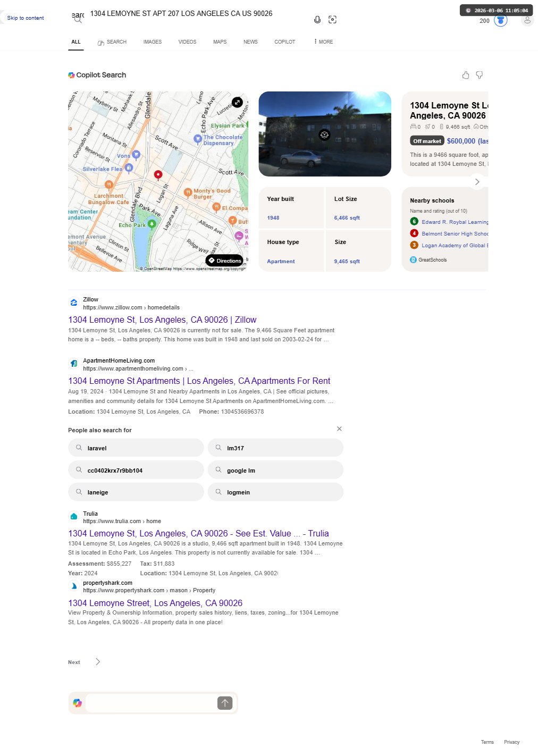Click the Copilot logo in chat box
Screen dimensions: 538x756
tap(78, 703)
